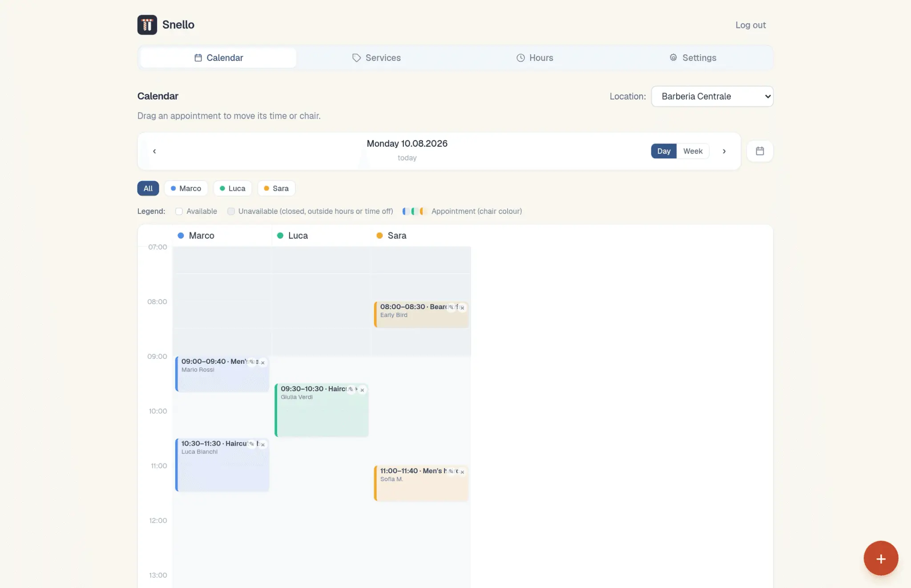Switch to Week view

693,151
